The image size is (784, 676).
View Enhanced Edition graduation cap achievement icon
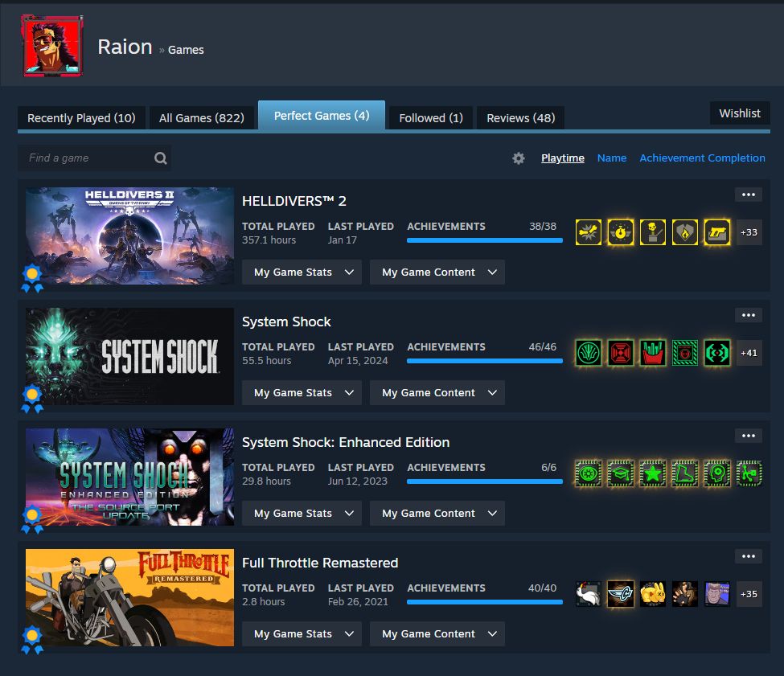coord(621,473)
